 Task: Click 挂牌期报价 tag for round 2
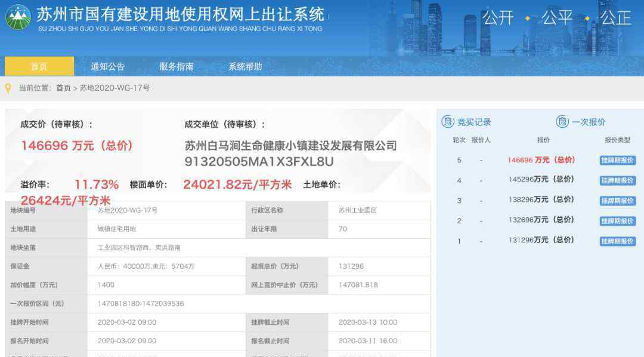point(617,221)
